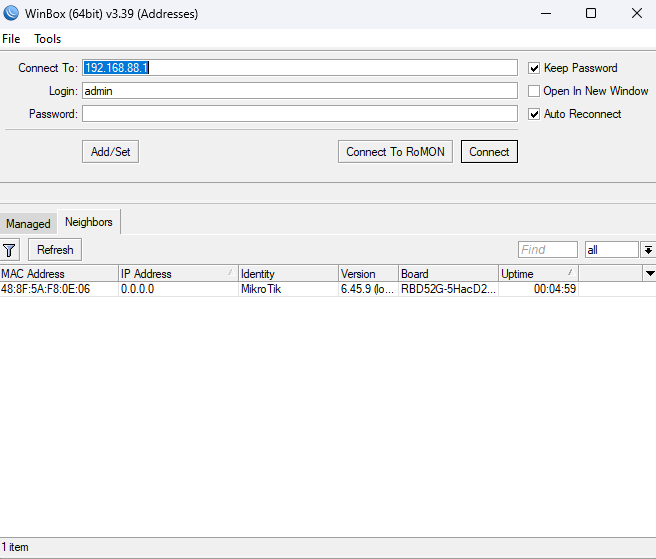Enable Open In New Window checkbox

coord(534,91)
